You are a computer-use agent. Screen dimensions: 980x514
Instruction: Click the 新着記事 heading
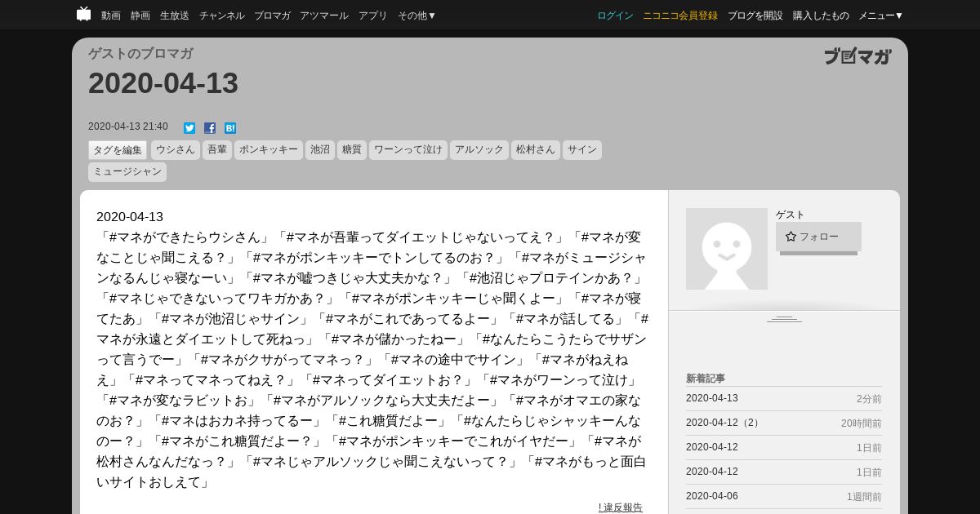tap(706, 379)
